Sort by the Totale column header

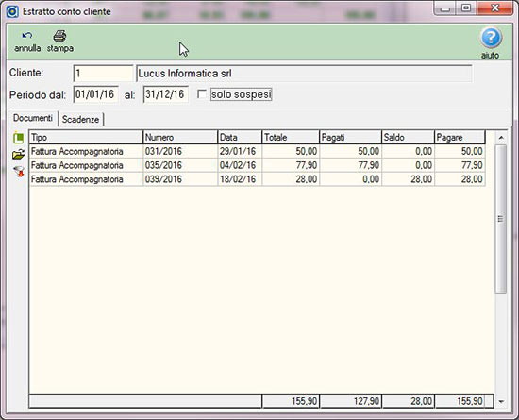291,138
